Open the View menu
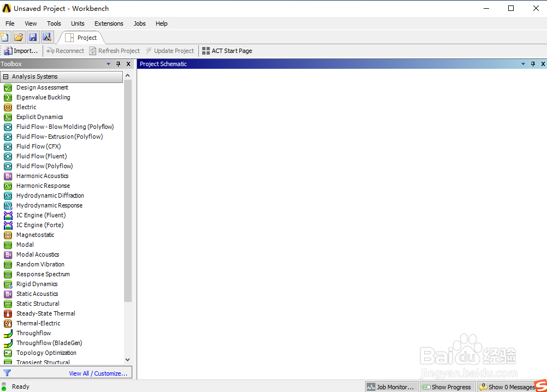The height and width of the screenshot is (392, 547). (x=31, y=23)
